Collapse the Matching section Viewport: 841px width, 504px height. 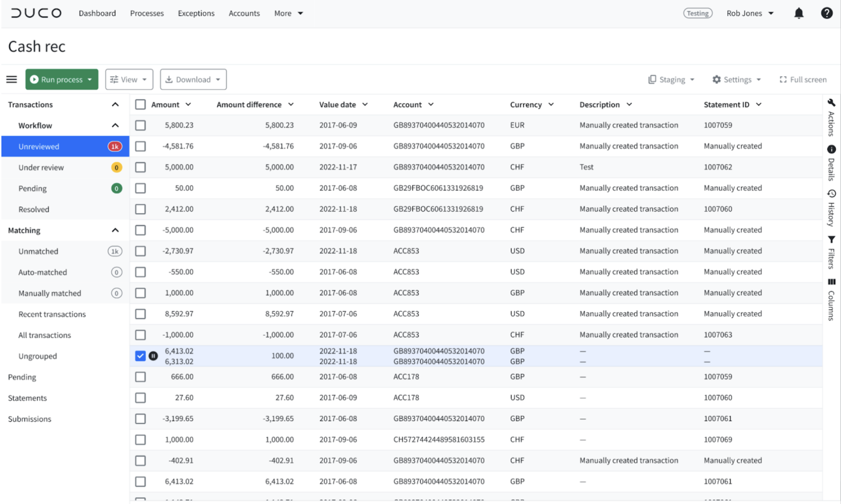pyautogui.click(x=115, y=230)
